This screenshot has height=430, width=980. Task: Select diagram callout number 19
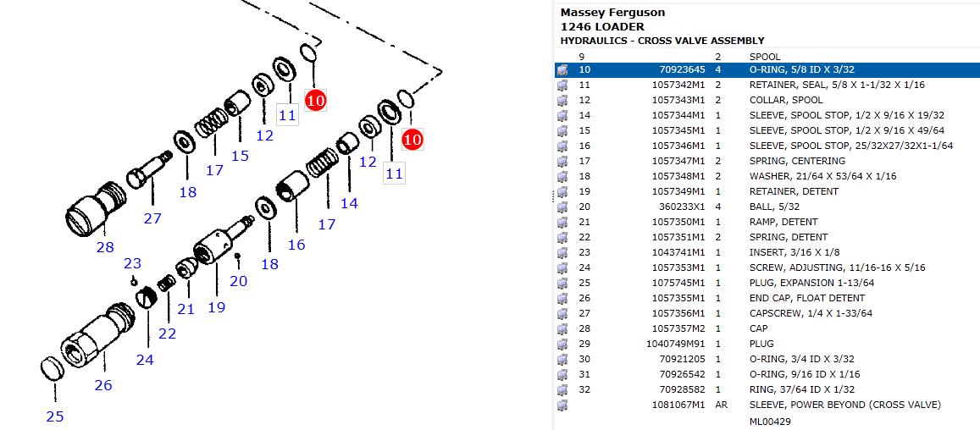(x=216, y=307)
